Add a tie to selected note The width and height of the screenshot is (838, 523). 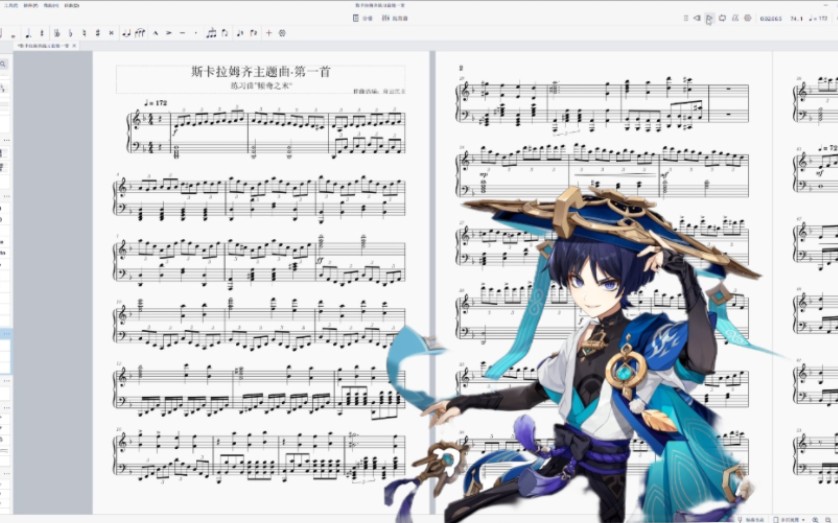pyautogui.click(x=127, y=33)
